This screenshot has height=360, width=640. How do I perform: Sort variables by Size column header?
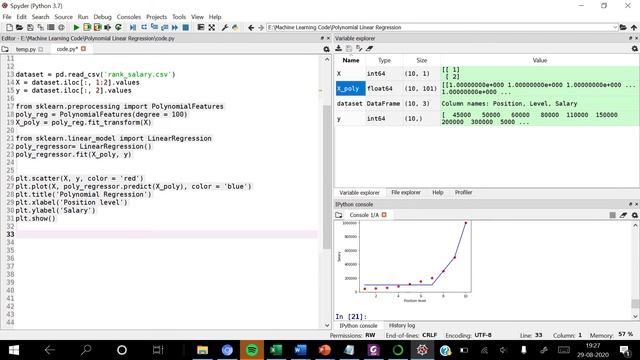click(422, 60)
